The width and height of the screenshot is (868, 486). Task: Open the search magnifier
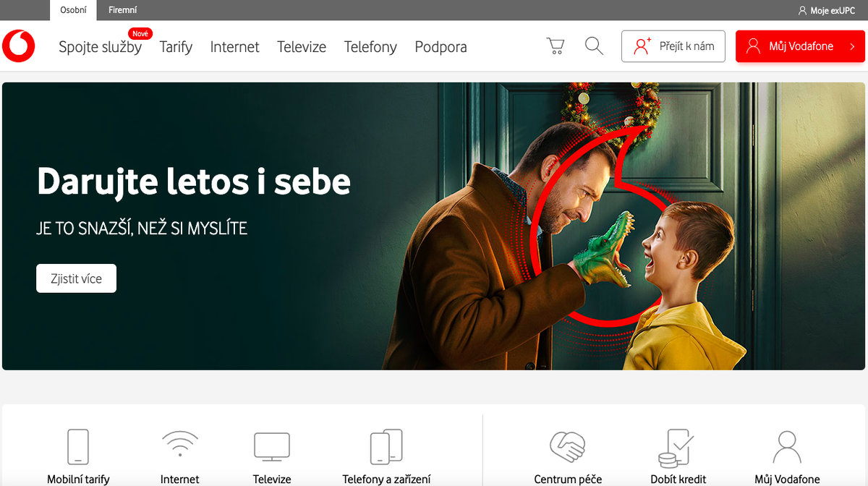coord(593,46)
